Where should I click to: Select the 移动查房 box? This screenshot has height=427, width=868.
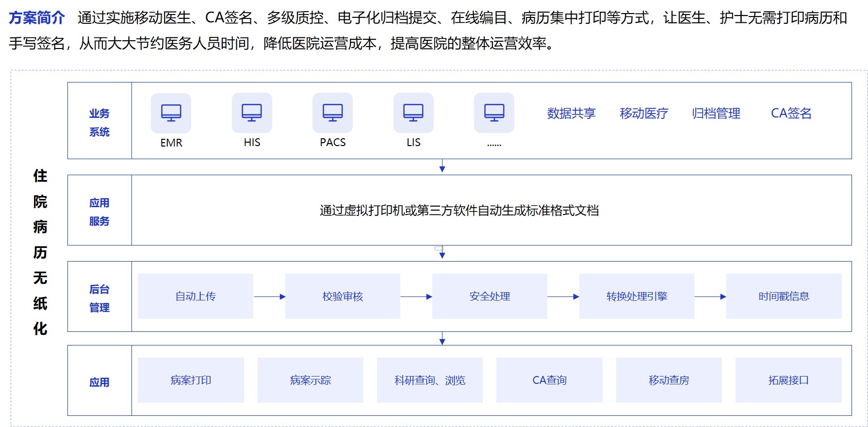pyautogui.click(x=669, y=380)
